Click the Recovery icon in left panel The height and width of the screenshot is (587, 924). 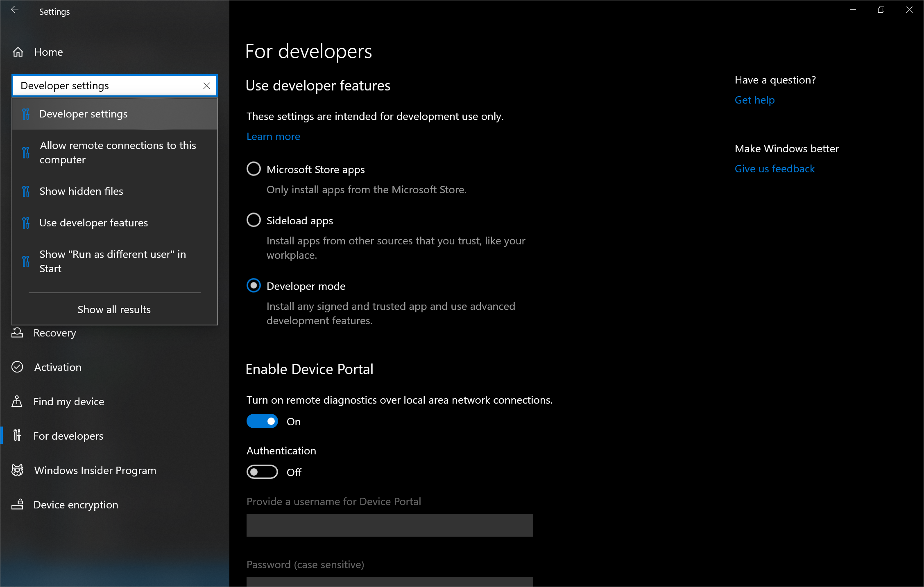point(18,332)
